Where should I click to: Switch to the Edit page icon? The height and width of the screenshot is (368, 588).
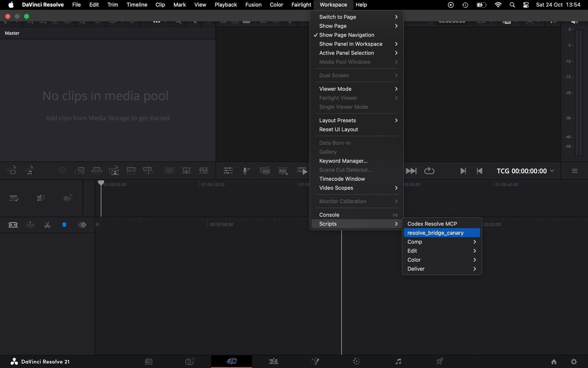273,362
